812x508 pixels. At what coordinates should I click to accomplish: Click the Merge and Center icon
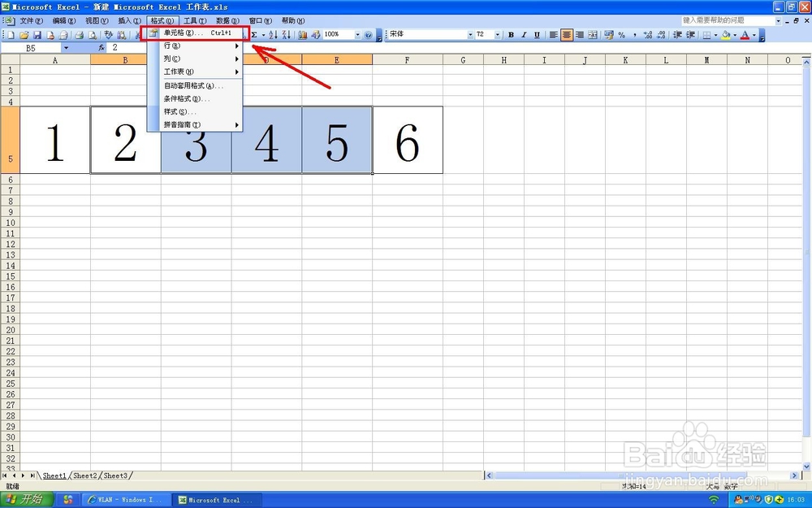pos(593,35)
